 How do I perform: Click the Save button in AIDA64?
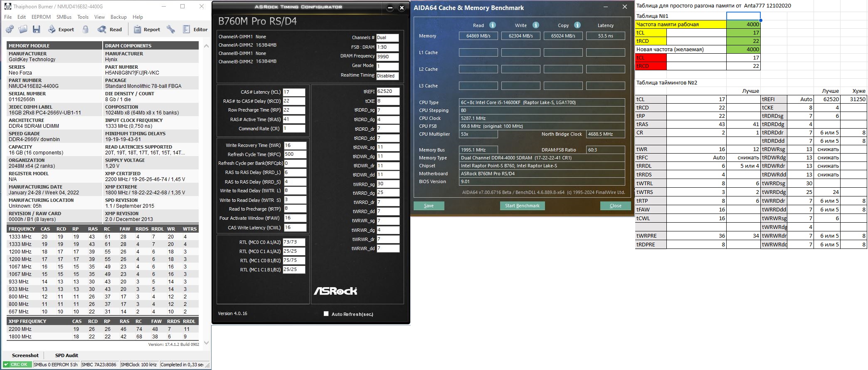[429, 206]
